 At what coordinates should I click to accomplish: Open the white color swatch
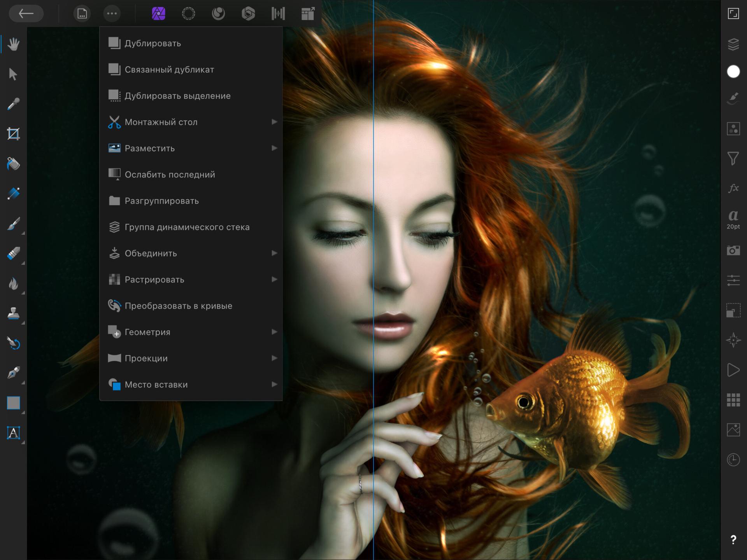pyautogui.click(x=733, y=72)
